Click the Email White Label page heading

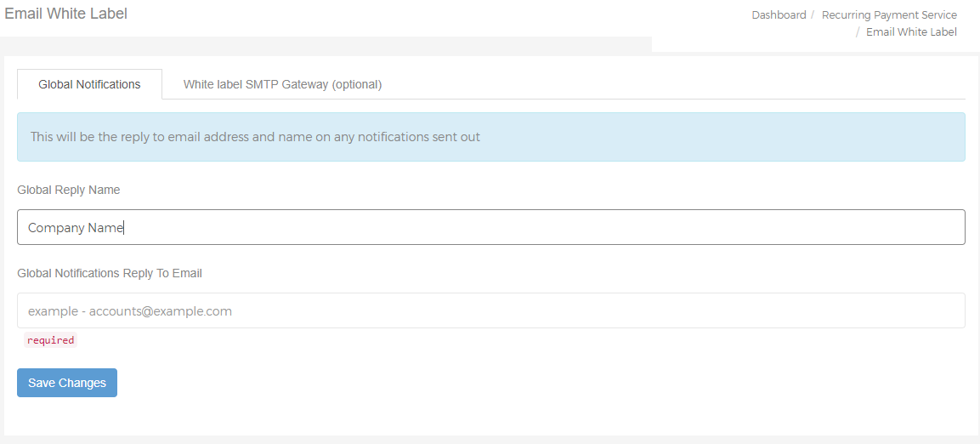point(65,13)
